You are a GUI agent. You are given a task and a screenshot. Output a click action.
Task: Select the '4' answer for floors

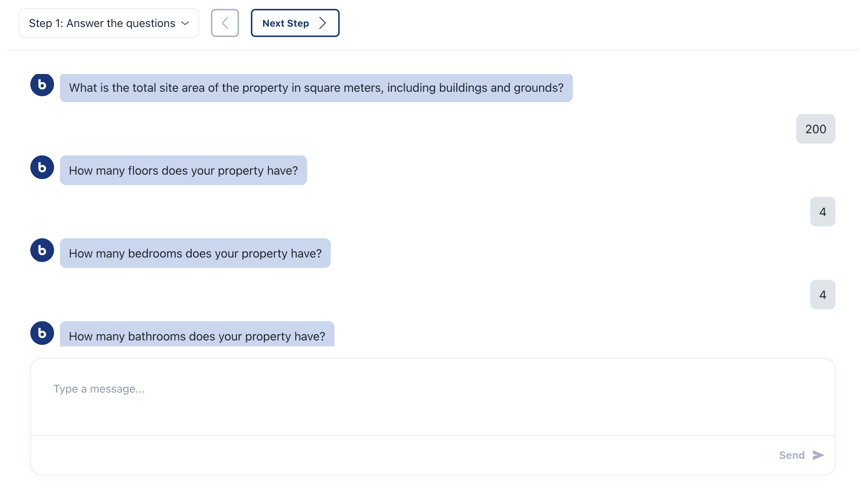(x=822, y=212)
